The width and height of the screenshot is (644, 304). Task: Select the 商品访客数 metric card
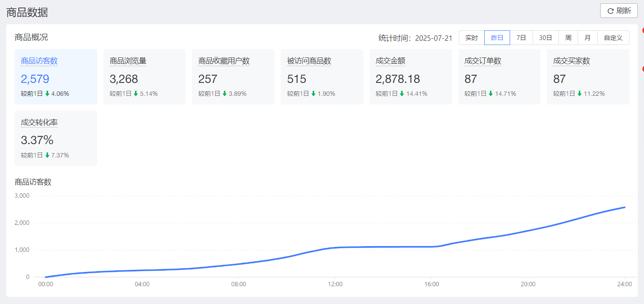click(x=56, y=77)
